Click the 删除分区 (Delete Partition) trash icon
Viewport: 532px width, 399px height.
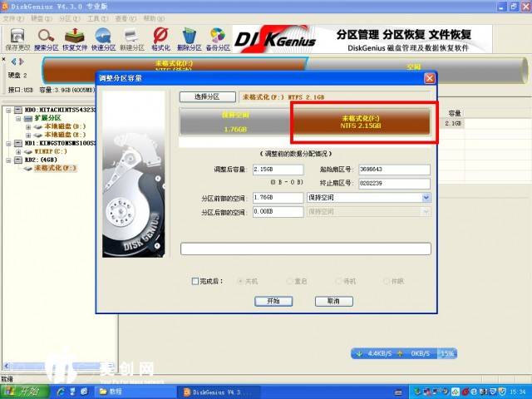point(190,37)
